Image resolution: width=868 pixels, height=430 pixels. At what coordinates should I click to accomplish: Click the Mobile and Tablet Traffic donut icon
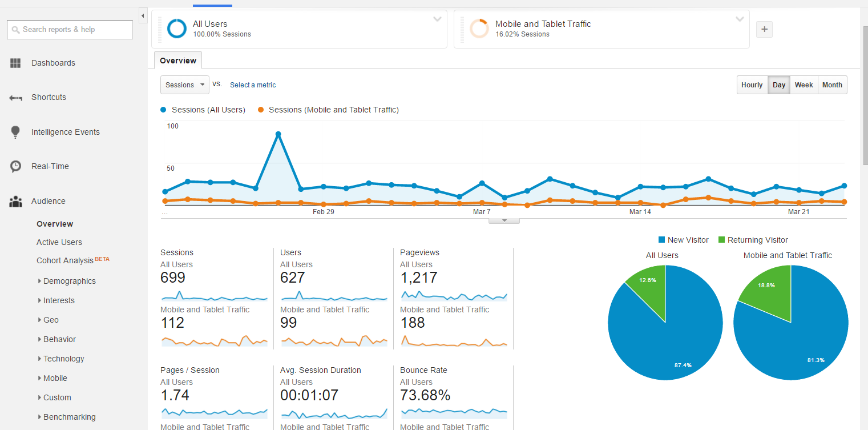pos(479,28)
